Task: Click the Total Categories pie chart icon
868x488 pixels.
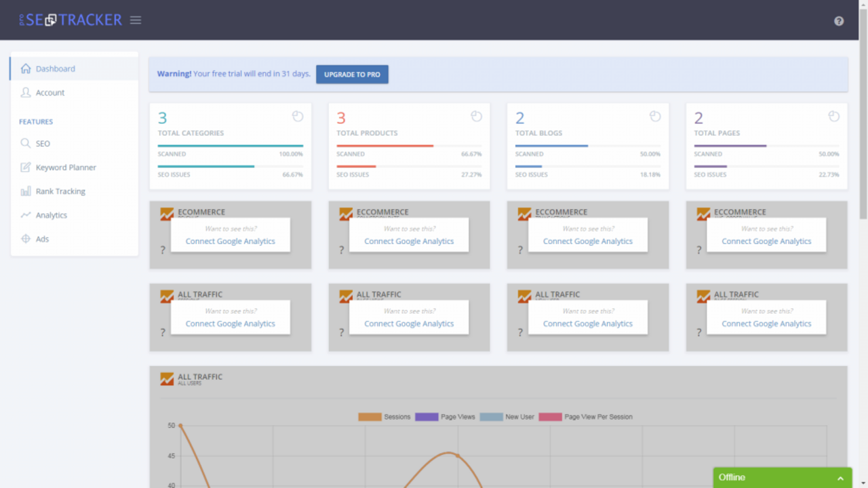Action: [297, 117]
